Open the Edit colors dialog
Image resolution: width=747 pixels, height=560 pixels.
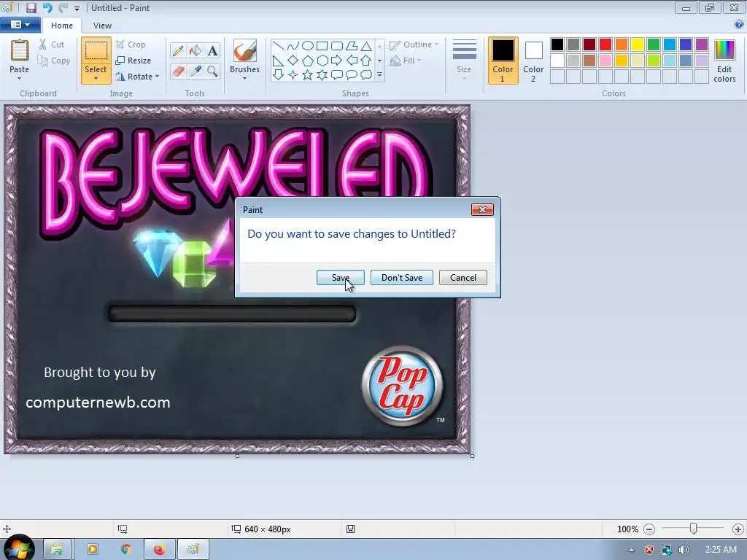pos(724,61)
